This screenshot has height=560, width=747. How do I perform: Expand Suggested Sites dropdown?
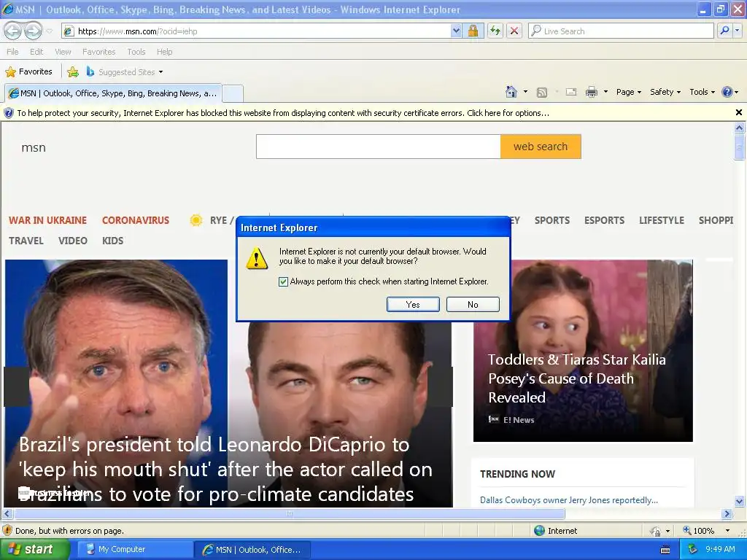160,72
